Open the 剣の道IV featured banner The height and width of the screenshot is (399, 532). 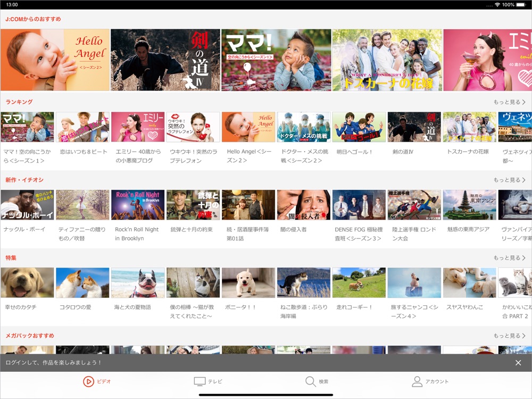tap(165, 60)
